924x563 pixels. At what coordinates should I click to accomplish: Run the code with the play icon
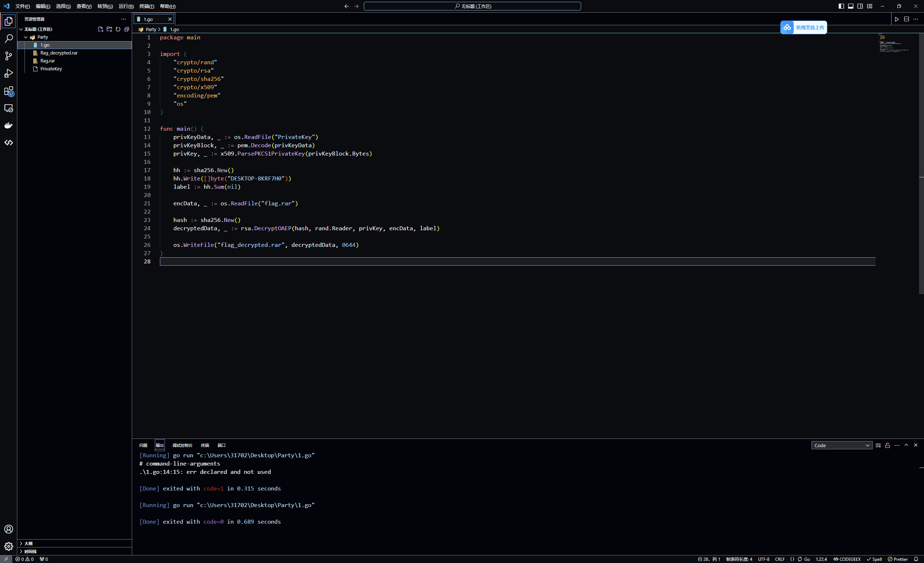897,19
